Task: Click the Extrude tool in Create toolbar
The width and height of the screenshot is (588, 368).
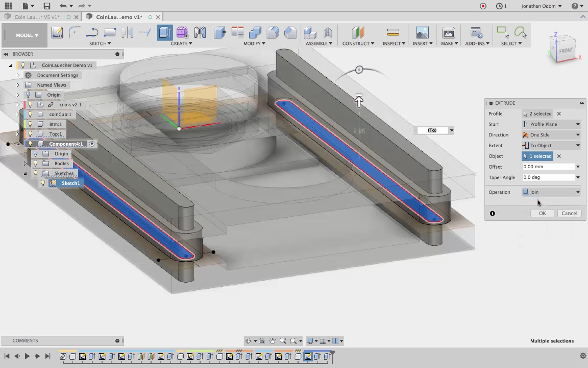Action: [x=165, y=33]
